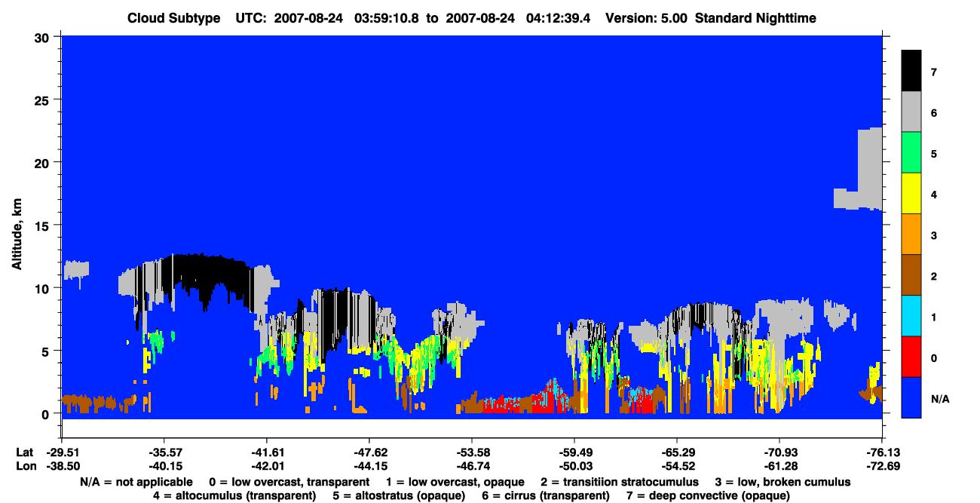Click the blue N/A legend swatch

(x=911, y=397)
